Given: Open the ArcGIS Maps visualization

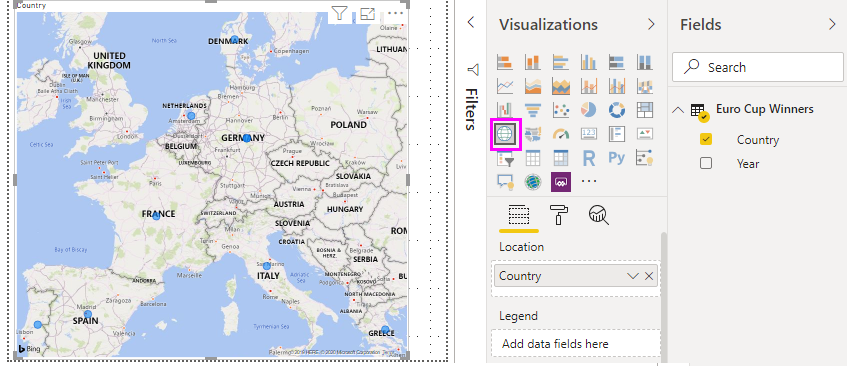Looking at the screenshot, I should click(533, 182).
